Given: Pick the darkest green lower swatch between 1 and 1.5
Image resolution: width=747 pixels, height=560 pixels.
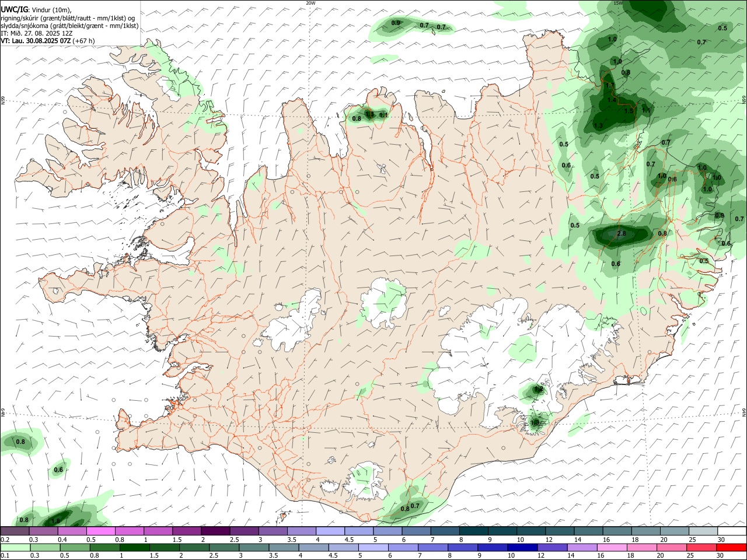Looking at the screenshot, I should 134,547.
